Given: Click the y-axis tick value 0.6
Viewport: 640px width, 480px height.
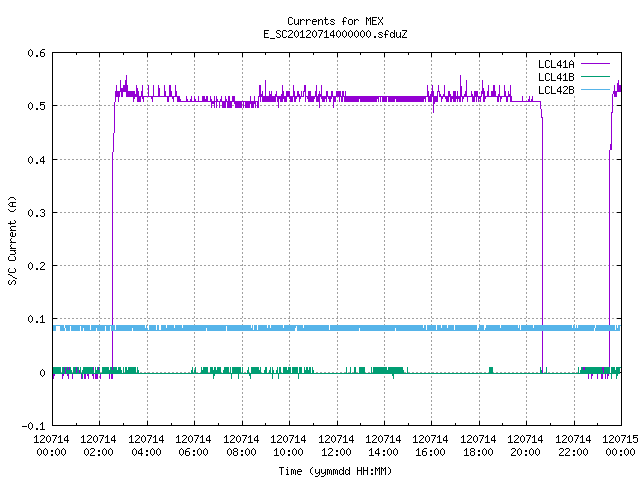Looking at the screenshot, I should click(x=36, y=53).
